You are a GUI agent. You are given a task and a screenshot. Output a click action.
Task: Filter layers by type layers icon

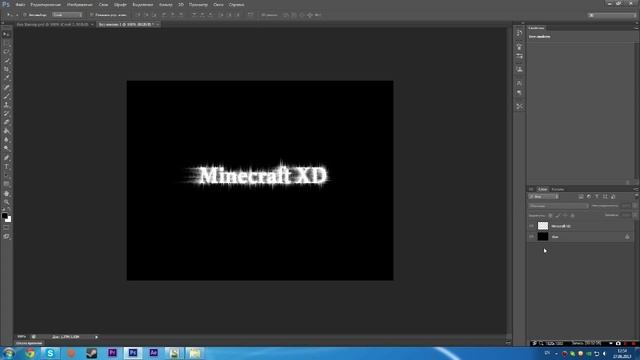point(597,197)
